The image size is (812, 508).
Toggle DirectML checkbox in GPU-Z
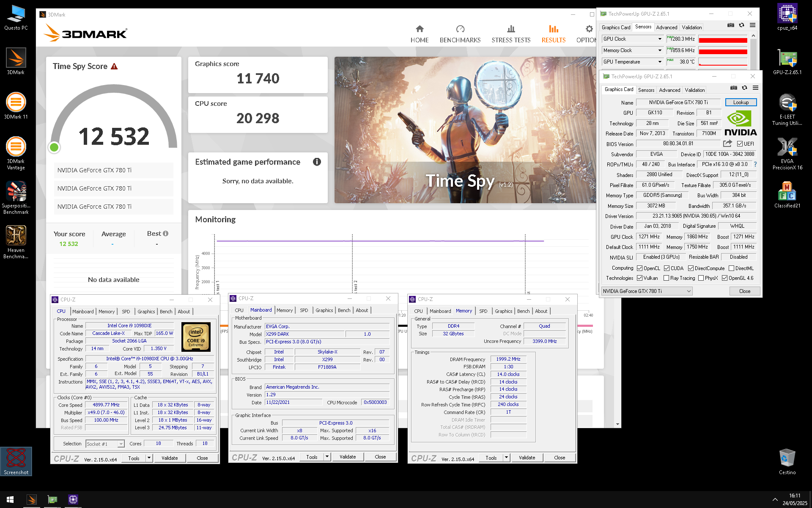731,268
